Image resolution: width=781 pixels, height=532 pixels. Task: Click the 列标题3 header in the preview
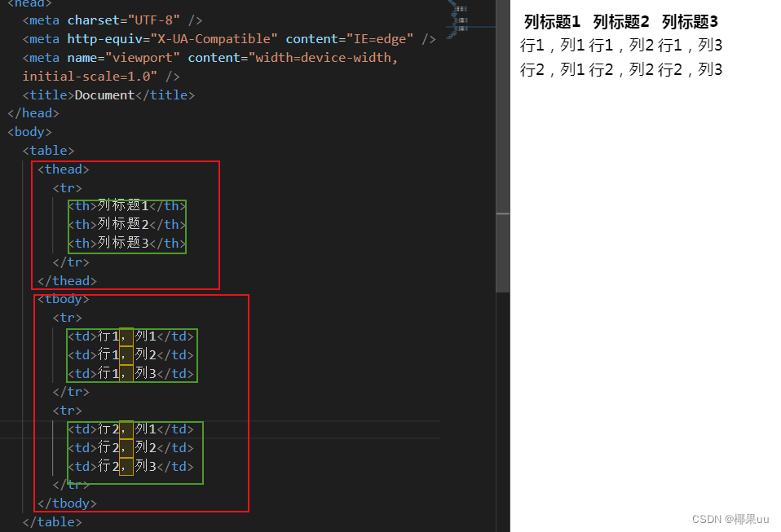pyautogui.click(x=690, y=22)
